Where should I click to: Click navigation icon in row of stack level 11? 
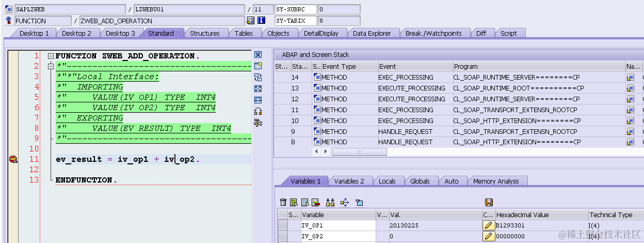coord(630,110)
